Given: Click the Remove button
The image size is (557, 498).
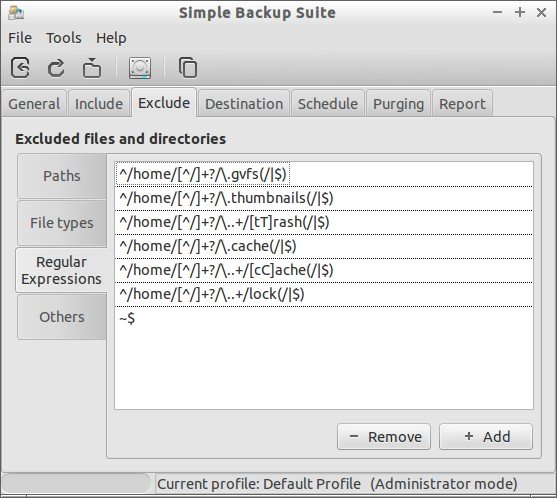Looking at the screenshot, I should 384,437.
